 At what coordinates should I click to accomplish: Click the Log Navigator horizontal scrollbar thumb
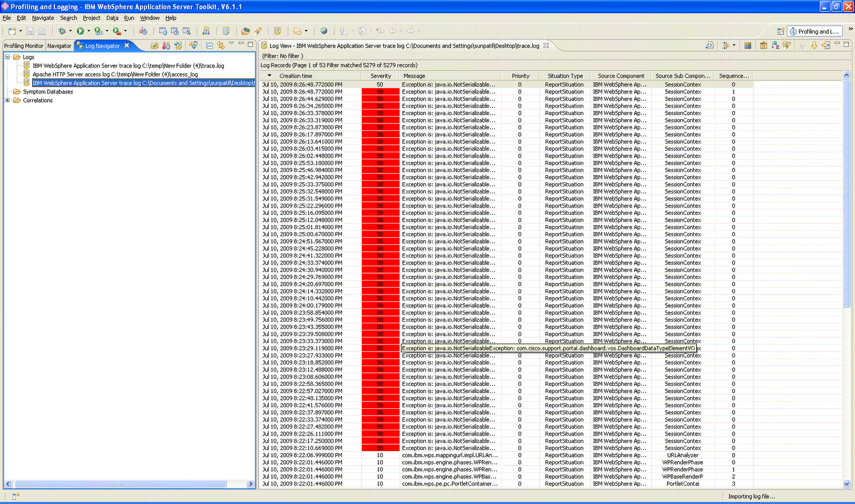click(120, 484)
